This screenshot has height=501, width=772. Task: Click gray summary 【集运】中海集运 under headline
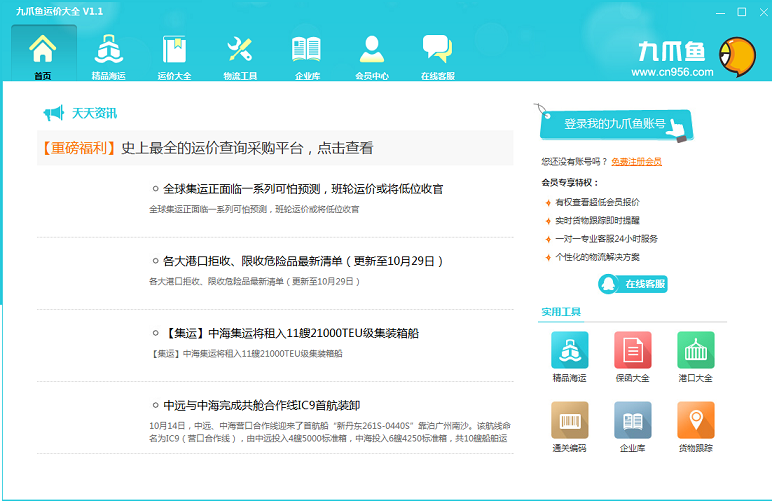[246, 353]
